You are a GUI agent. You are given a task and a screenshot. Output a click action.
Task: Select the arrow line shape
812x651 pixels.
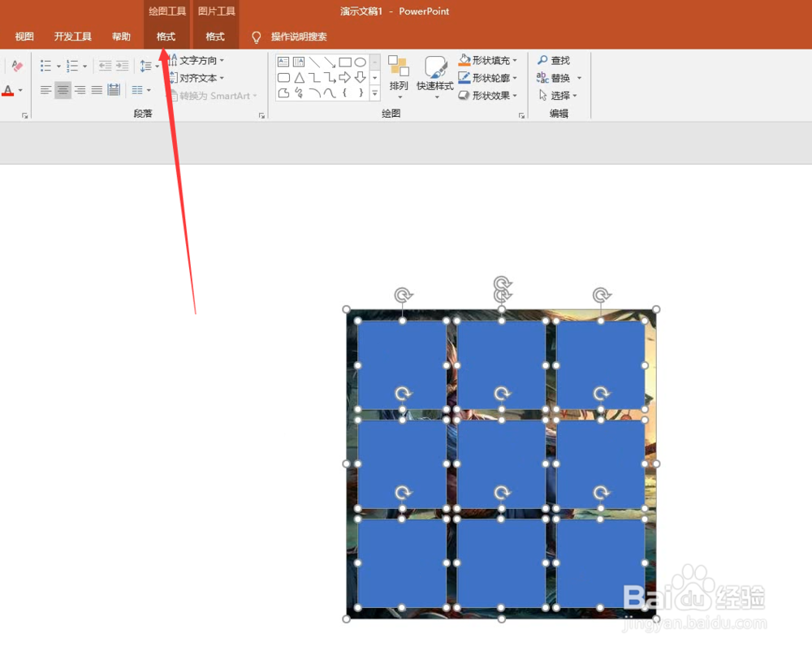point(330,63)
